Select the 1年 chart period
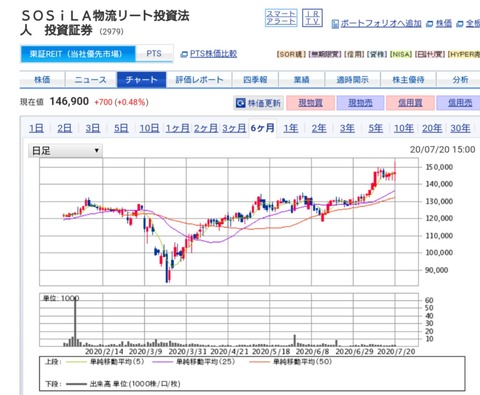This screenshot has height=395, width=480. pos(291,128)
